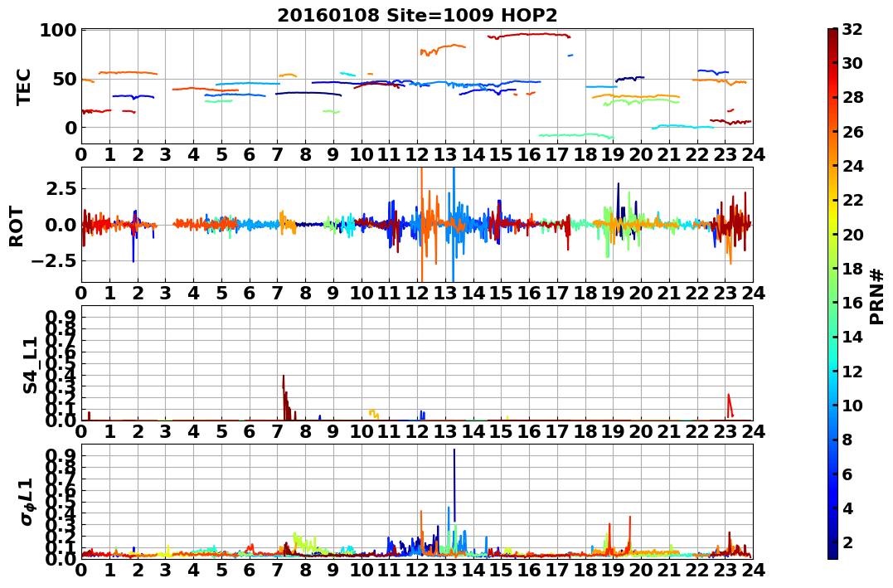
Task: Click the "0.0" tick on ROT axis
Action: [x=61, y=225]
